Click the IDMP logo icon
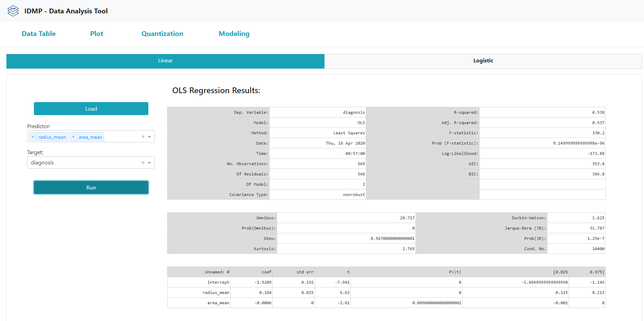 (13, 11)
